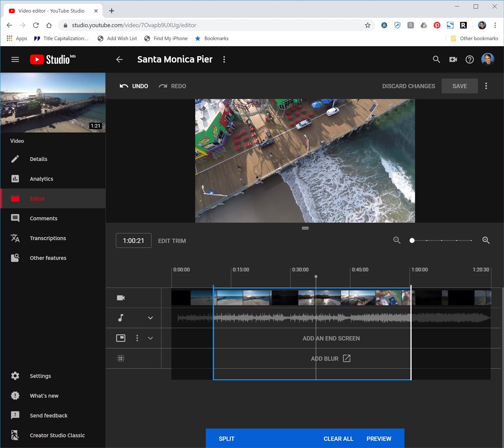Click the end screen track icon

pyautogui.click(x=121, y=338)
